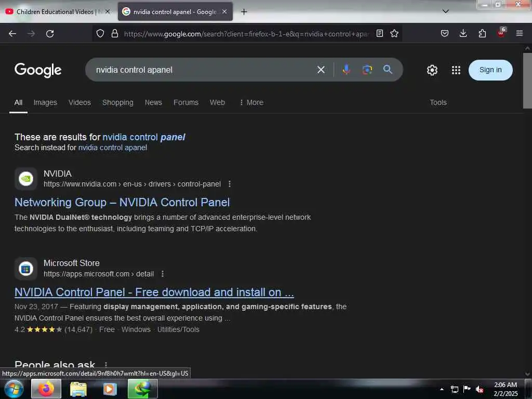Select the Forums search tab

(x=186, y=102)
